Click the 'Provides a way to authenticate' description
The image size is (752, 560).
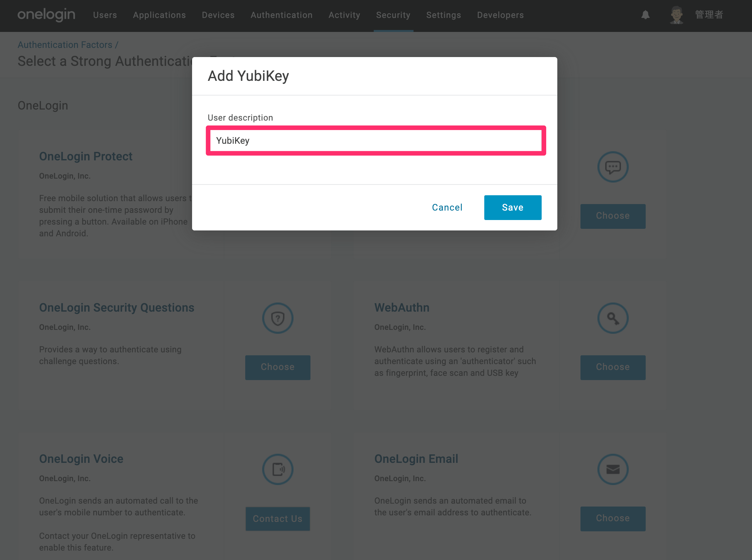point(110,355)
